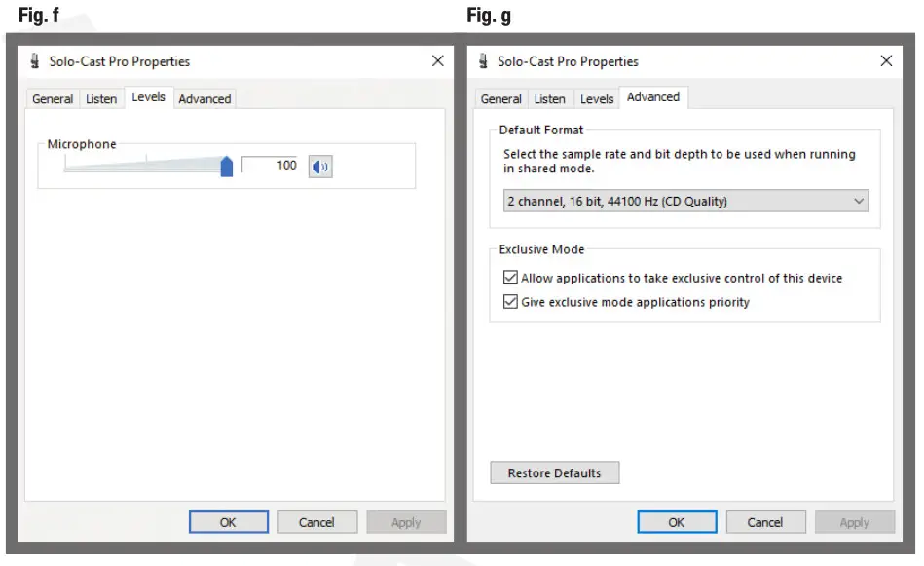The width and height of the screenshot is (924, 566).
Task: Switch to Levels tab in right dialog
Action: [597, 99]
